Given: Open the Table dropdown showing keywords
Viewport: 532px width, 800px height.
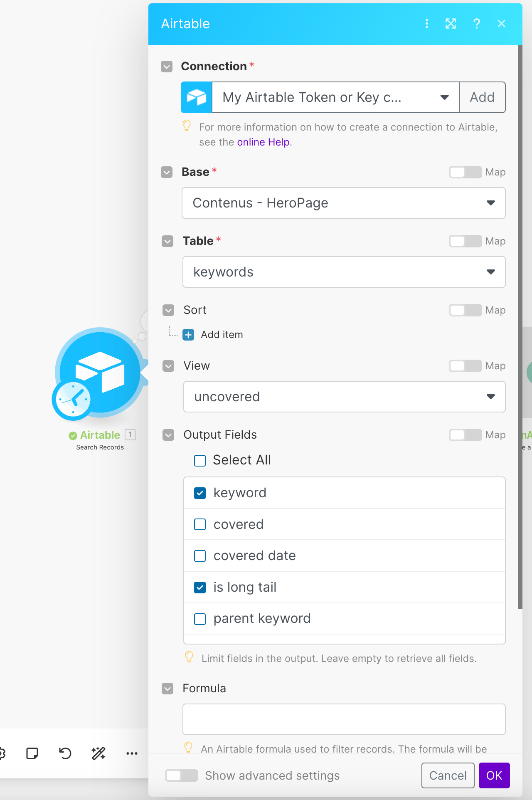Looking at the screenshot, I should (x=344, y=272).
